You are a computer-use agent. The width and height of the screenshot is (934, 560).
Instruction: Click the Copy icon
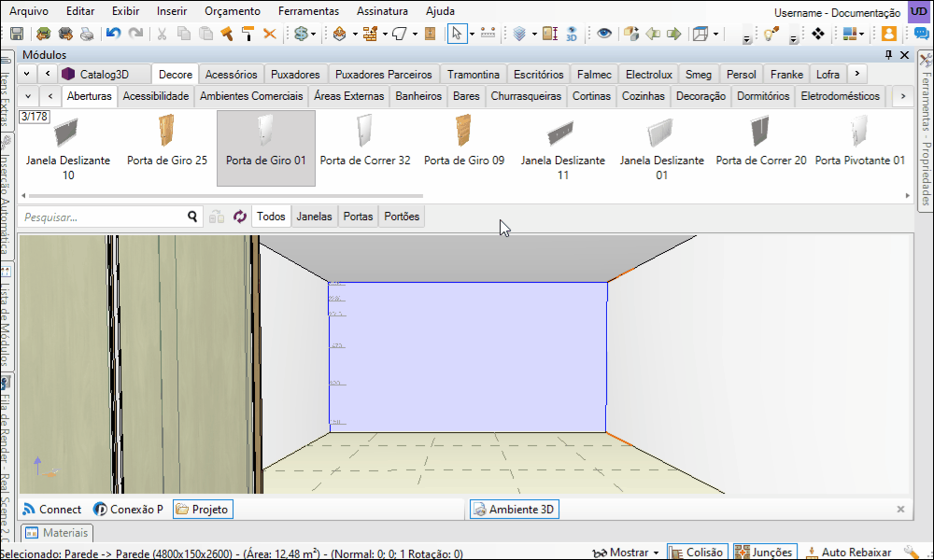[x=184, y=34]
